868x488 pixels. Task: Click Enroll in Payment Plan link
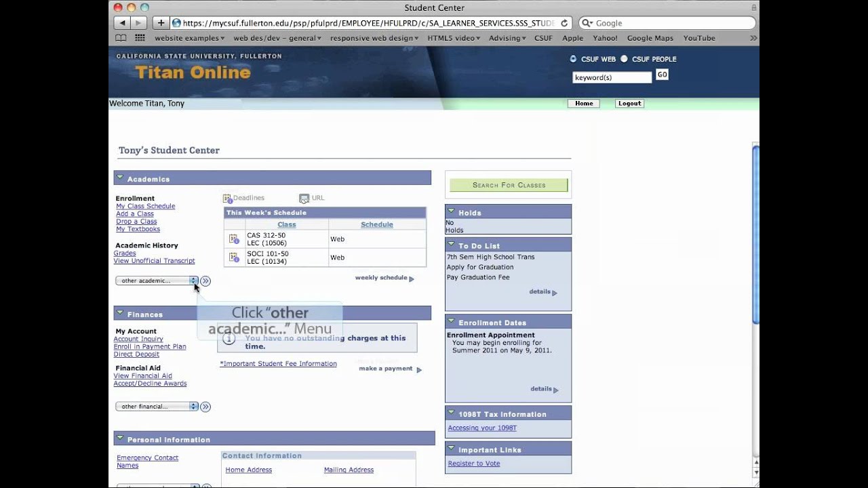point(150,346)
